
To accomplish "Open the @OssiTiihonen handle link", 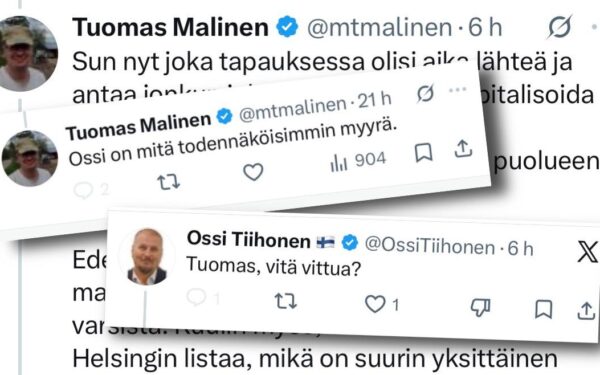I will pyautogui.click(x=430, y=245).
